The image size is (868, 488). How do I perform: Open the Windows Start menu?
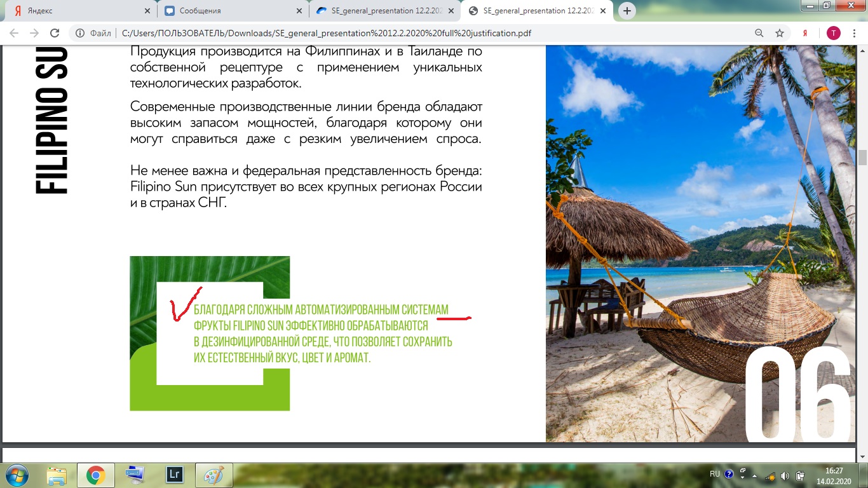pyautogui.click(x=15, y=475)
